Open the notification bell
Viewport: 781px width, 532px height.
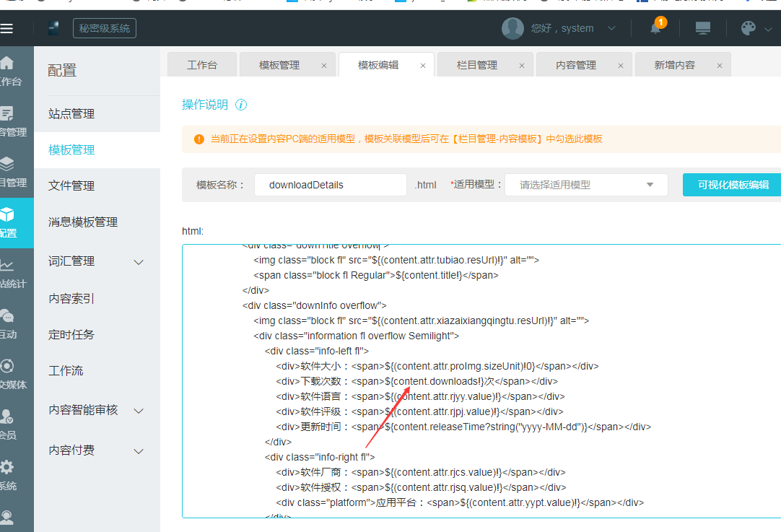click(655, 28)
